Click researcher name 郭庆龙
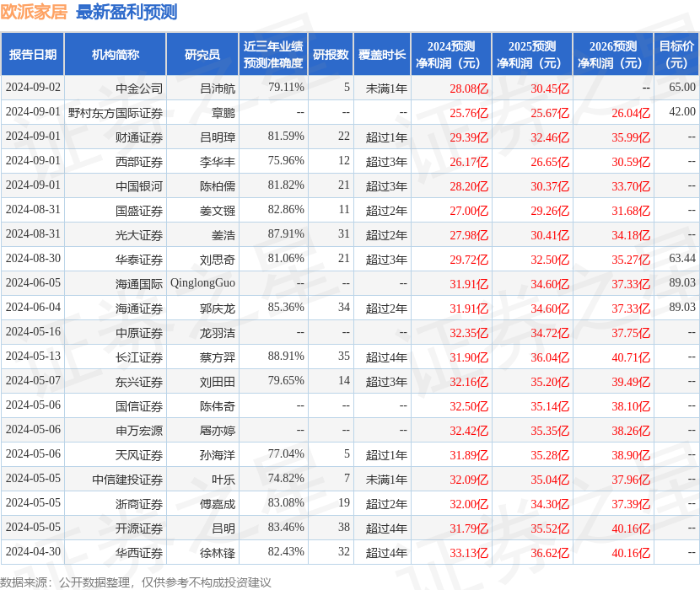The width and height of the screenshot is (700, 590). point(218,308)
